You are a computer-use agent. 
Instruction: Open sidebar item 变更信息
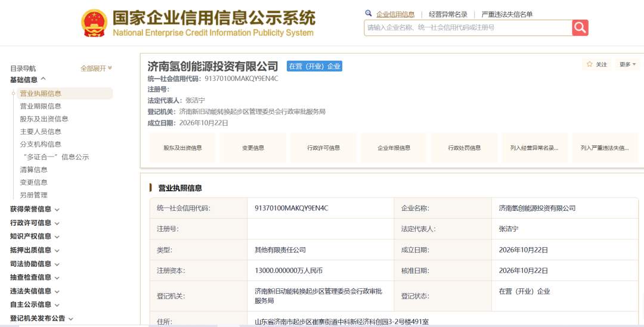tap(33, 183)
